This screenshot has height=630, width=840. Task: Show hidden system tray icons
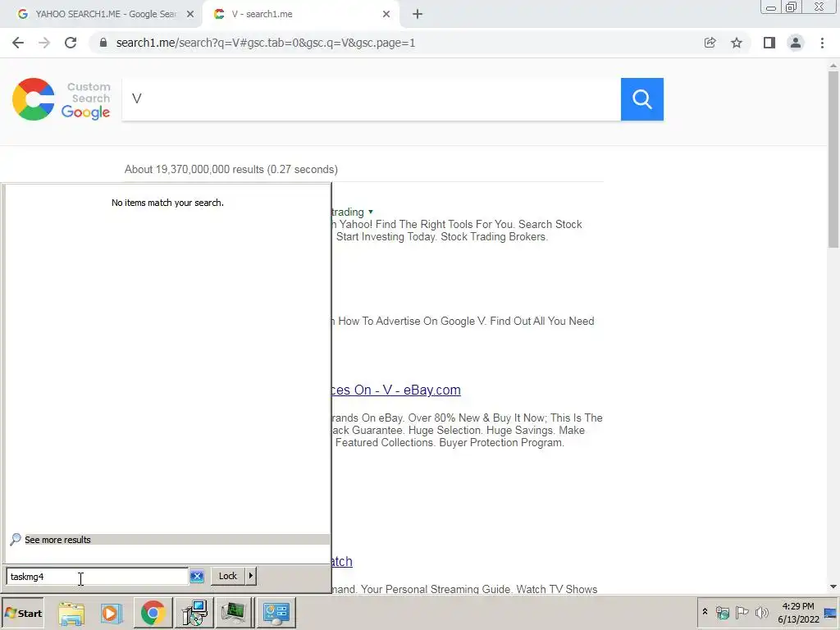[x=705, y=612]
